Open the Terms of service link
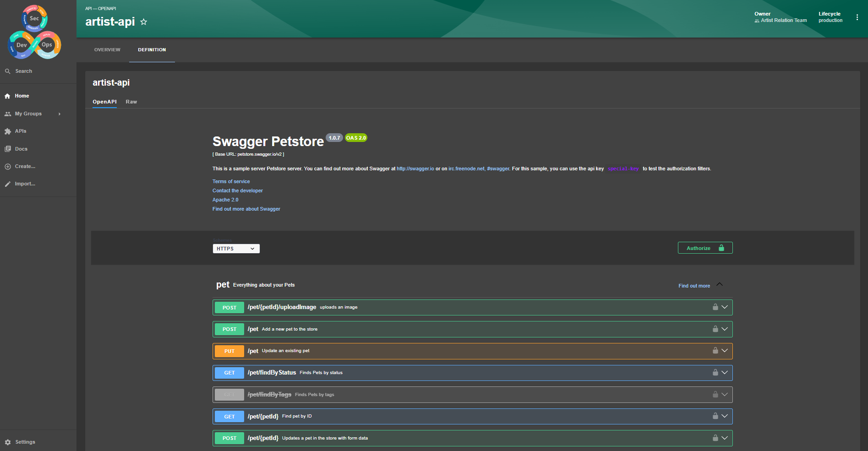 231,182
